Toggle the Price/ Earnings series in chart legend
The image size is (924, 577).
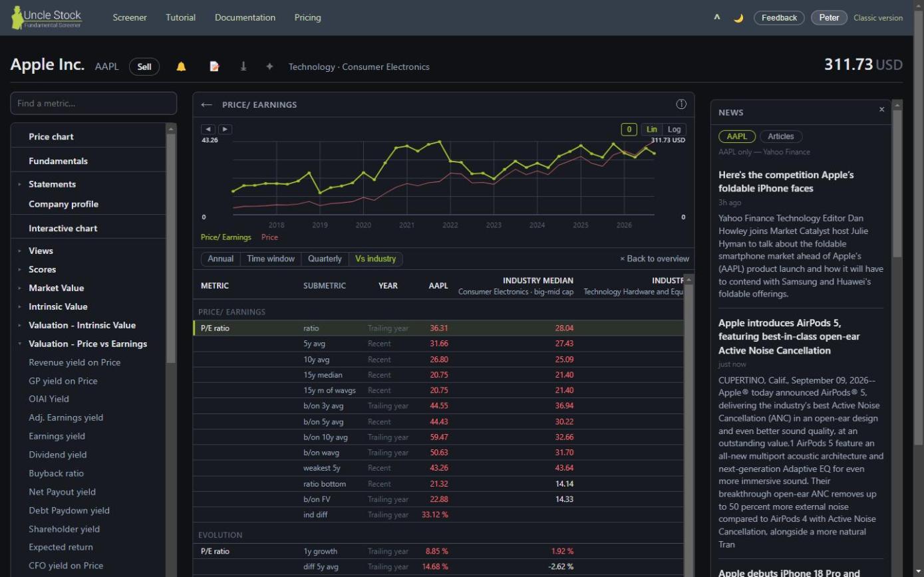(x=226, y=237)
